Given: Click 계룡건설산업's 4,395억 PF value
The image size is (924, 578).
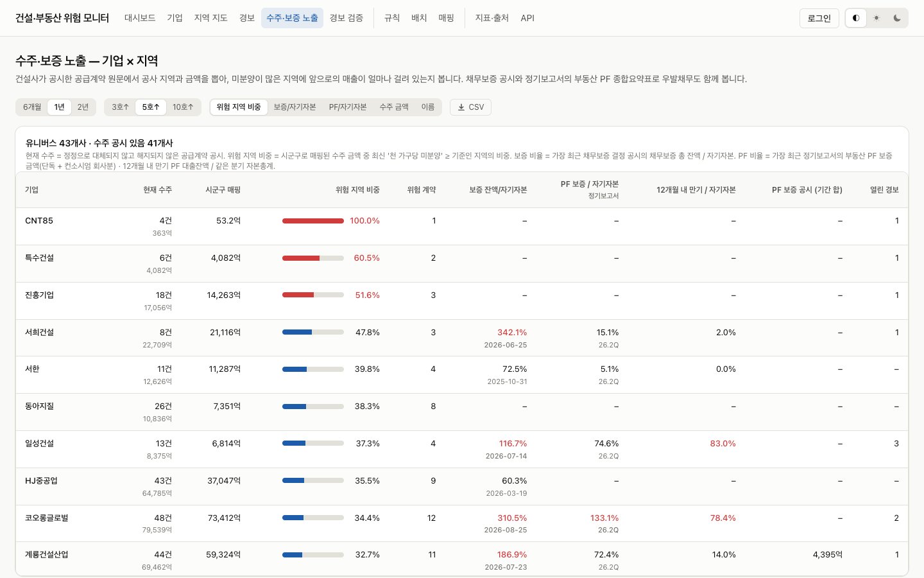Looking at the screenshot, I should (828, 555).
